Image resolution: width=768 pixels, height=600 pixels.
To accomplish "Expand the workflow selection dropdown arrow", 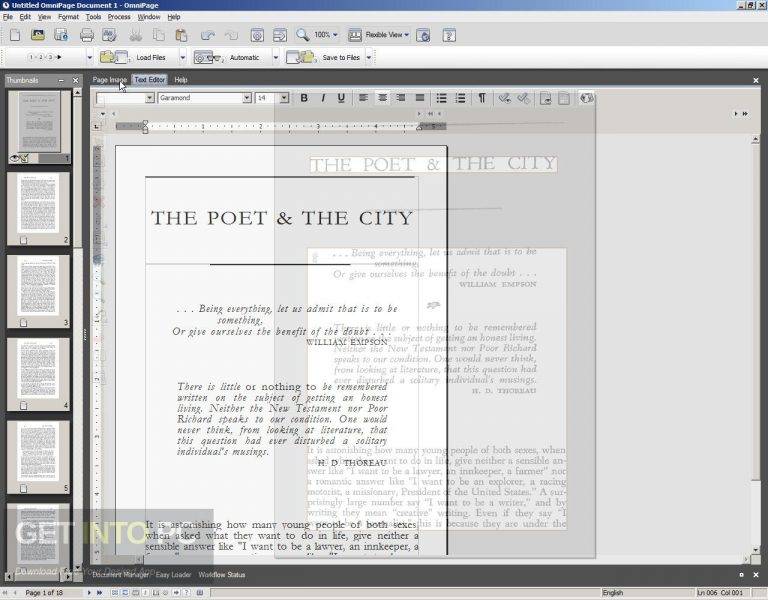I will 90,57.
